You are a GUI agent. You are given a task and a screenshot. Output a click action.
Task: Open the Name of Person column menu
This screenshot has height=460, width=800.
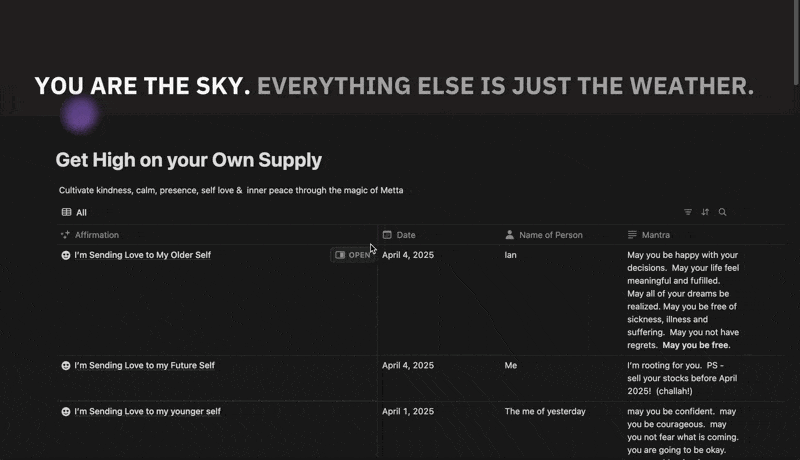(551, 235)
